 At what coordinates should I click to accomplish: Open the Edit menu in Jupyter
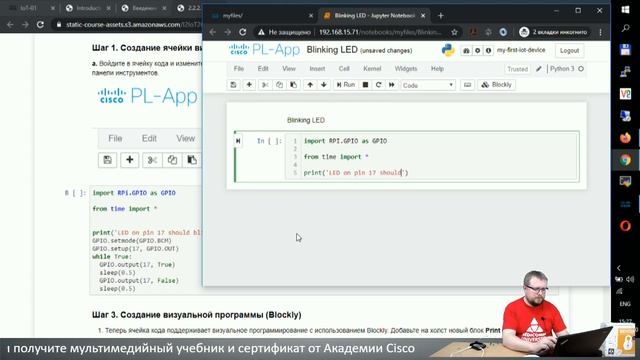tap(263, 69)
